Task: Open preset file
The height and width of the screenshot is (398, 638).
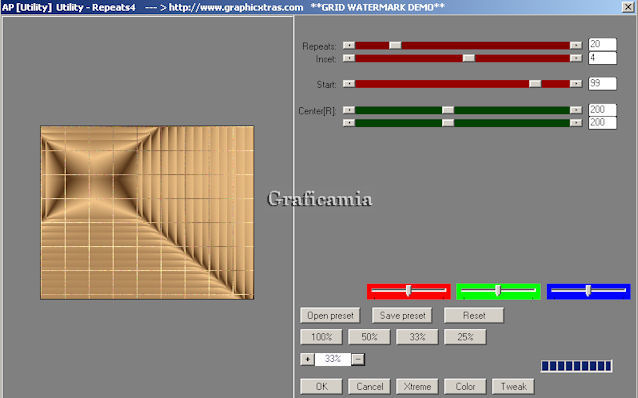Action: tap(330, 315)
